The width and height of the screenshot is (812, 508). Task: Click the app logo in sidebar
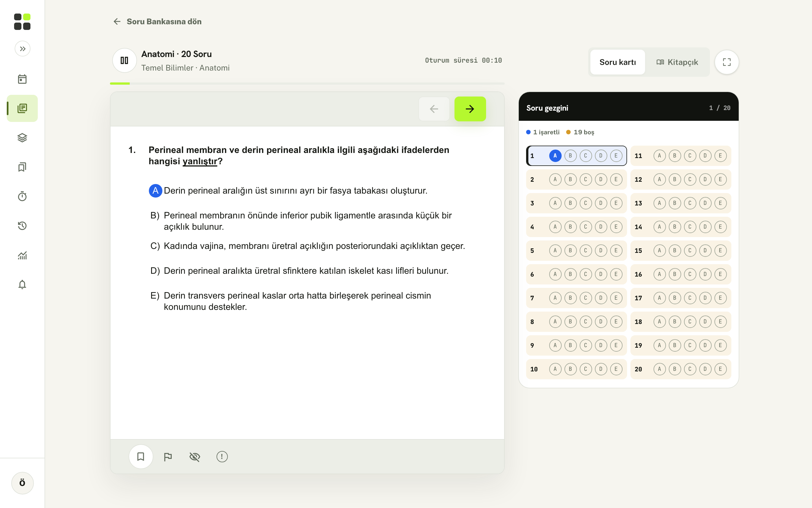pos(22,21)
